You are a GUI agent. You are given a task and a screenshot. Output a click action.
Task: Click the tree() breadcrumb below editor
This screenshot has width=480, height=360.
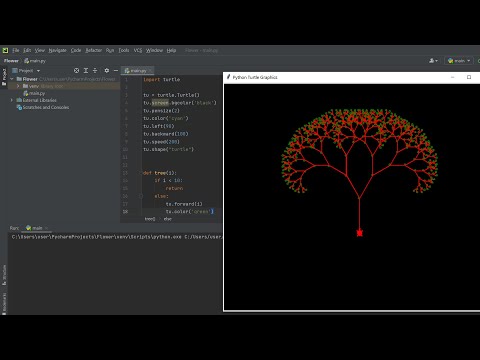[x=150, y=219]
